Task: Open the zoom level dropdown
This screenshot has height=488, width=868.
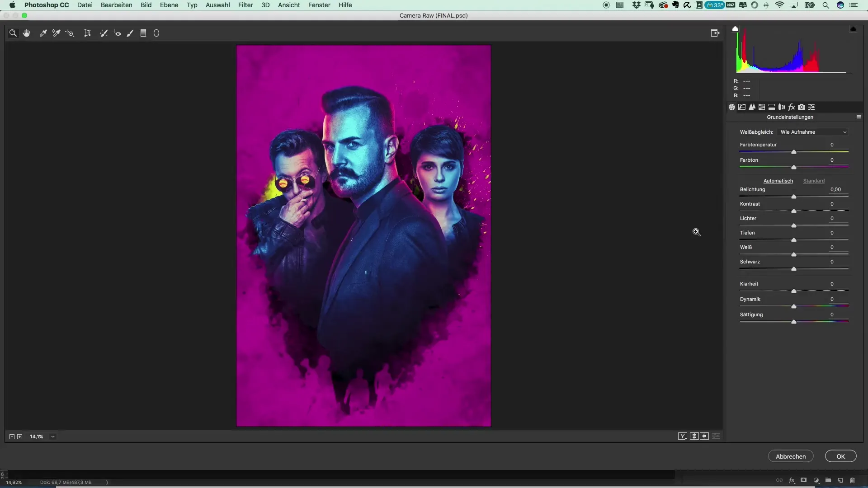Action: coord(53,436)
